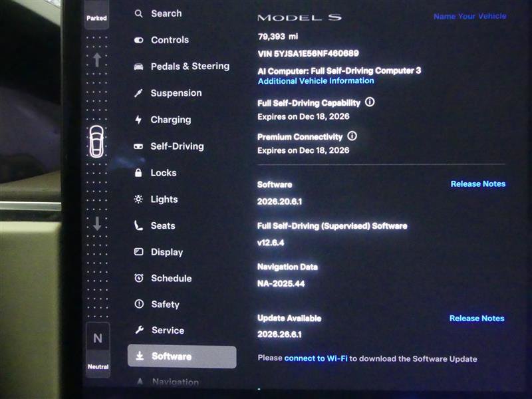Click the Lights sun icon

click(138, 199)
